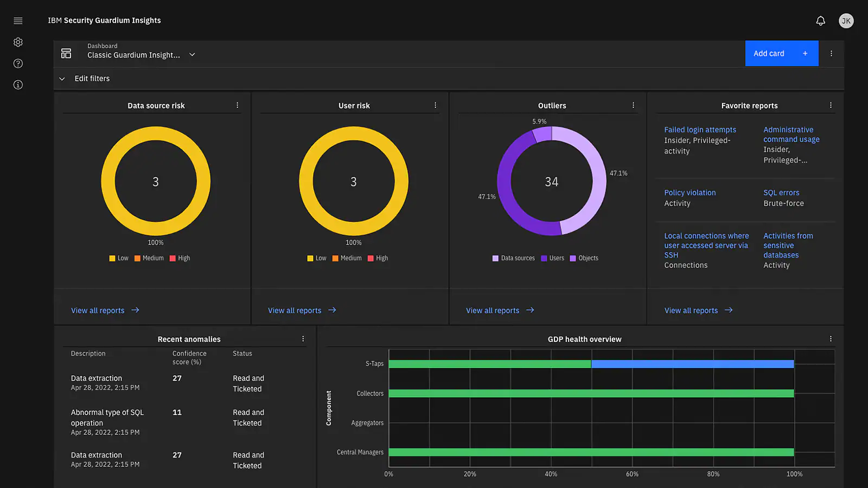
Task: Open User risk card options menu
Action: point(436,105)
